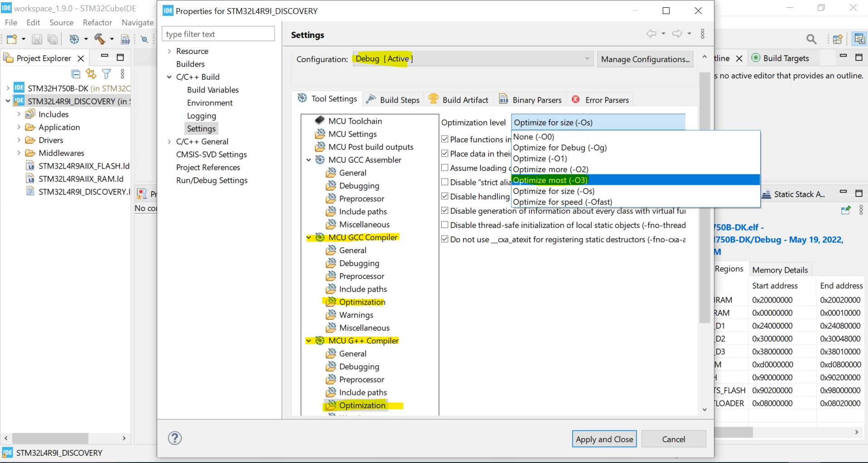Viewport: 868px width, 463px height.
Task: Collapse the C/C++ Build tree node
Action: click(169, 77)
